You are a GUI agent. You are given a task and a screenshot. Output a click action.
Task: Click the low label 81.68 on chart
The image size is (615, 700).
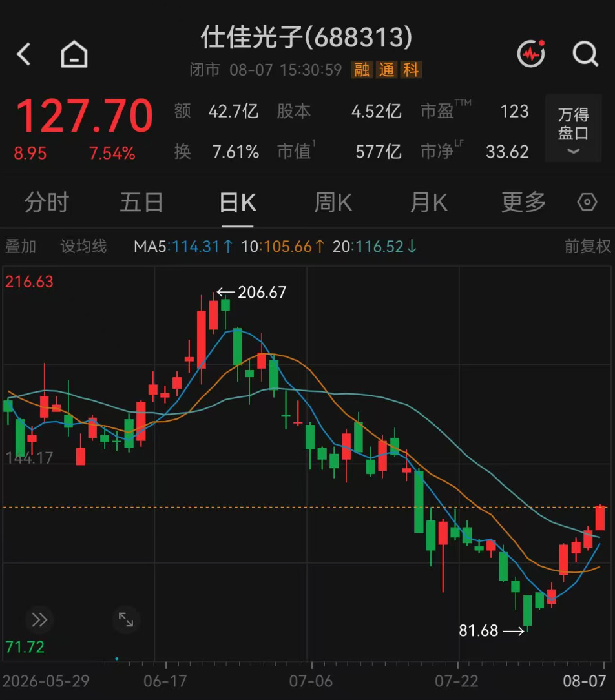click(x=478, y=631)
